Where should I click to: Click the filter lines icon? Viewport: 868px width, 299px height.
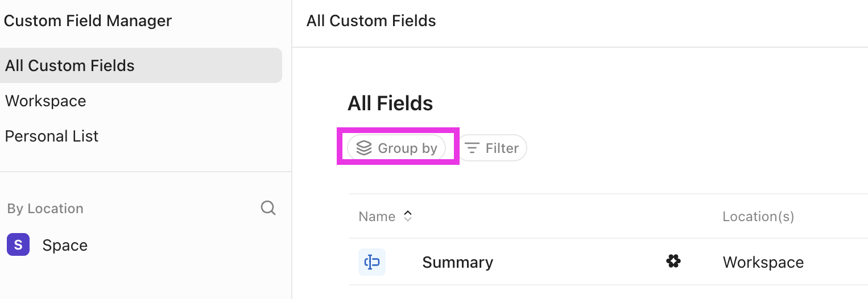[472, 148]
